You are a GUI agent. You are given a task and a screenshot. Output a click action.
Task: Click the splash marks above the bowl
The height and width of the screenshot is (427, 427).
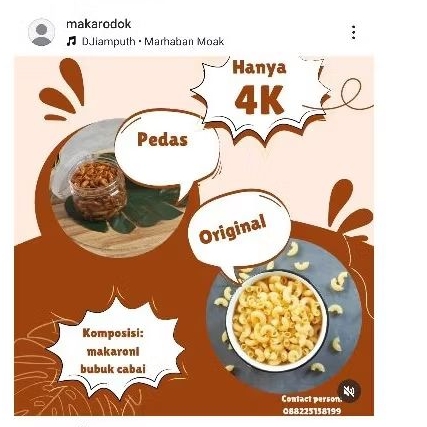click(x=349, y=210)
